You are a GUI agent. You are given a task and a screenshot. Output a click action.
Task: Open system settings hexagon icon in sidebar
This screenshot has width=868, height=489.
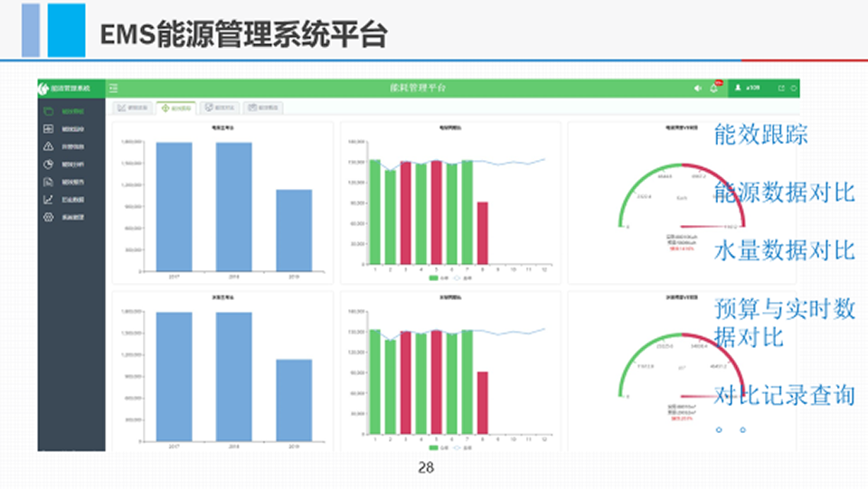49,217
